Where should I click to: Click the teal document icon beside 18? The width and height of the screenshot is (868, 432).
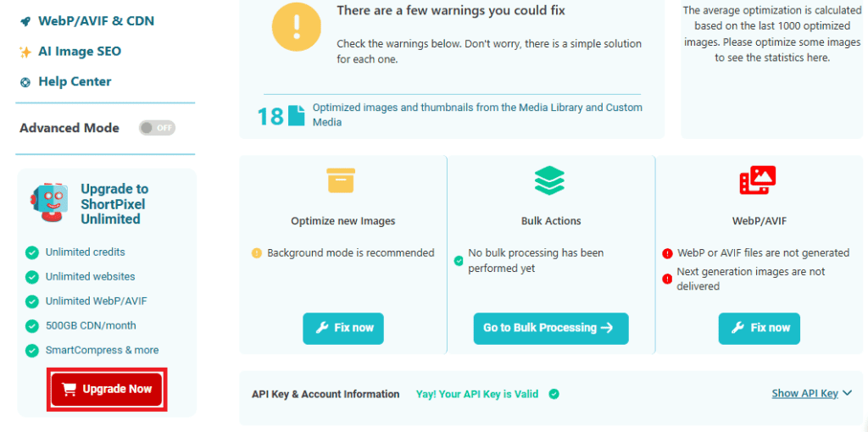(x=296, y=115)
